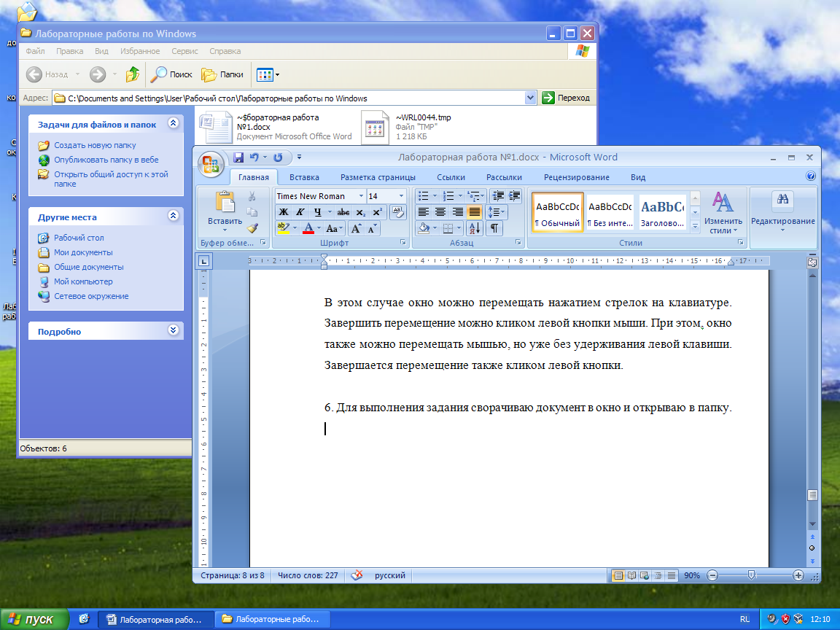
Task: Click the zoom slider handle
Action: pos(752,575)
